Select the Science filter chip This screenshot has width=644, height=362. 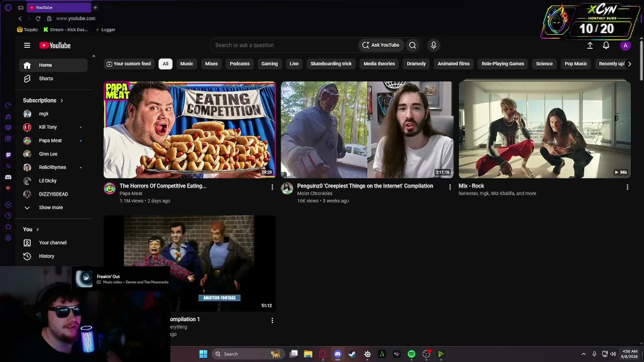[544, 64]
